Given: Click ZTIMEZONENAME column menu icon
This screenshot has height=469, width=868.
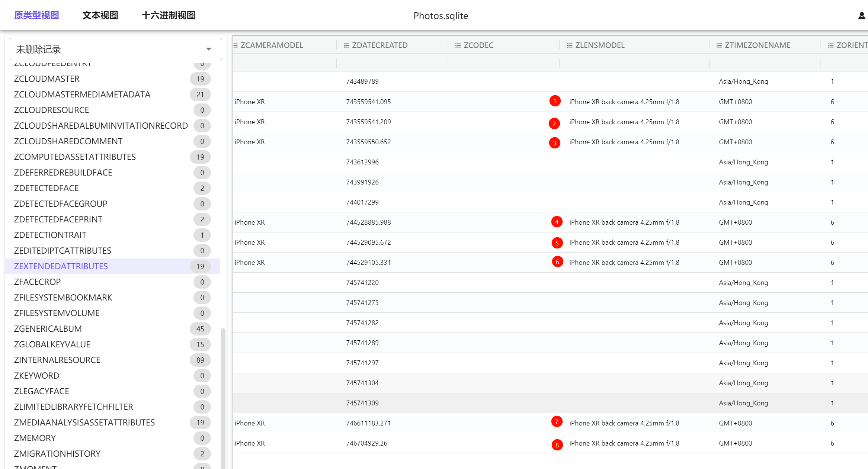Looking at the screenshot, I should [x=719, y=45].
